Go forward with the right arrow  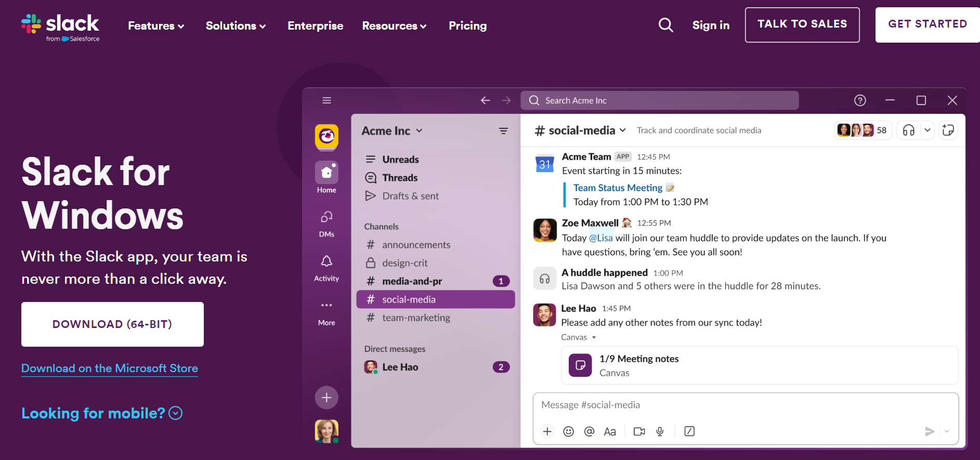(506, 100)
